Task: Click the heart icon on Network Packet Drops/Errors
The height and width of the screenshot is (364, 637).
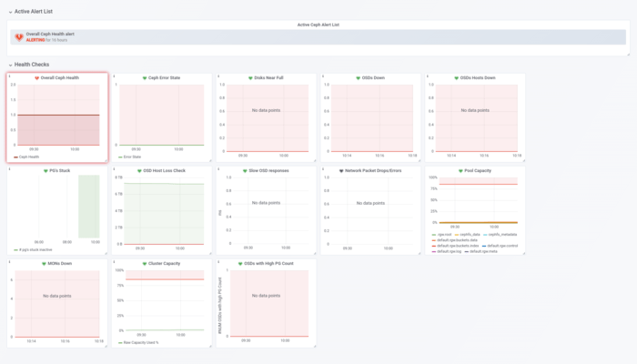Action: click(341, 170)
